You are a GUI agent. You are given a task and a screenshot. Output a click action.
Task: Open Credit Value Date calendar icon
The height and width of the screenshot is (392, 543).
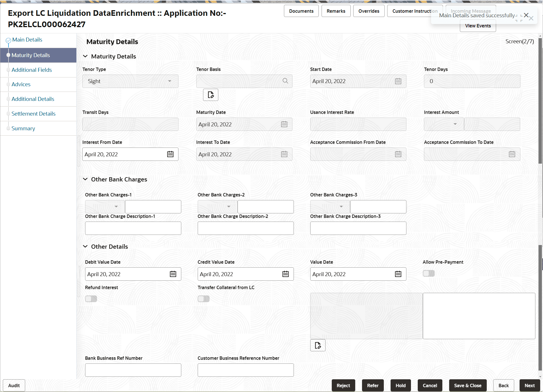point(285,274)
